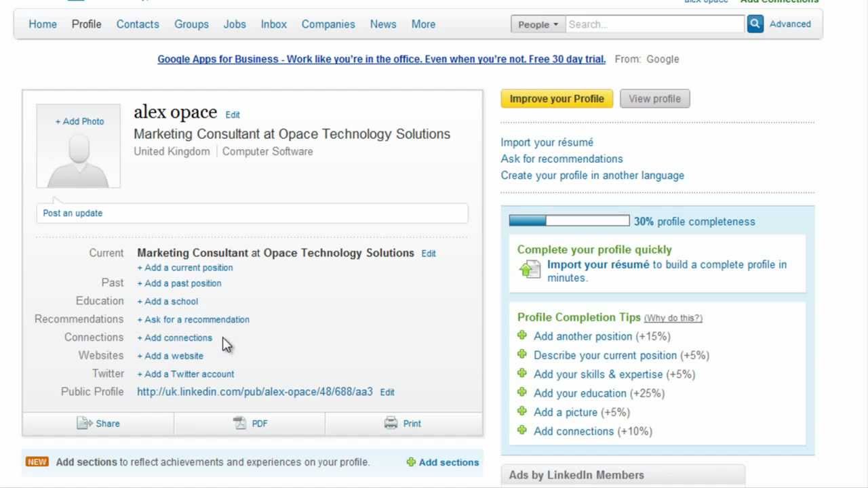Open the Inbox menu item
Viewport: 868px width, 488px height.
pos(274,24)
